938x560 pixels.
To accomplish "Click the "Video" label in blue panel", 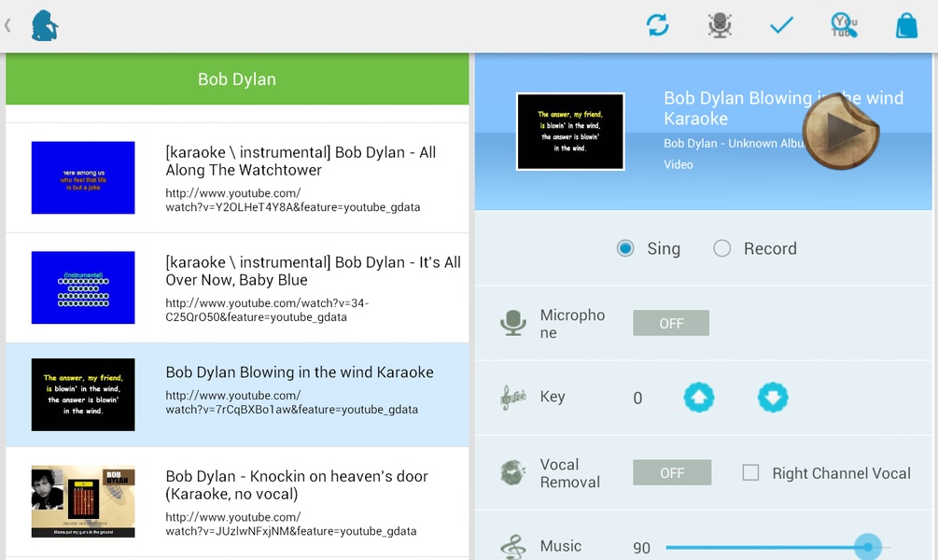I will [x=679, y=164].
